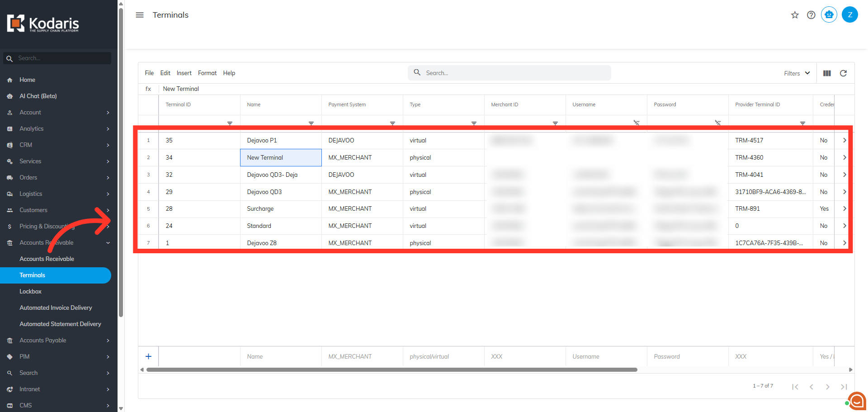The height and width of the screenshot is (412, 868).
Task: Open details arrow for New Terminal row
Action: [x=844, y=157]
